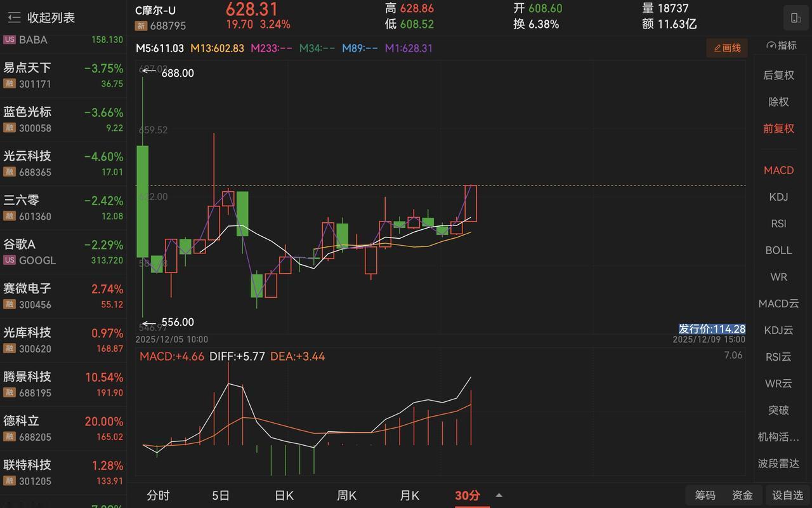Switch to 5日 chart tab
This screenshot has width=812, height=508.
pos(221,495)
